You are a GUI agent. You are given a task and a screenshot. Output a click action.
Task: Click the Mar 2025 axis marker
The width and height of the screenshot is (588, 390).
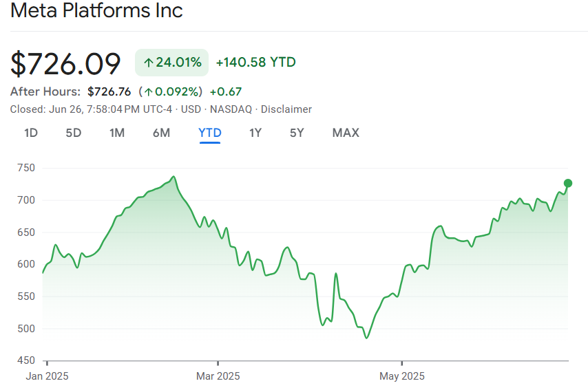click(218, 376)
